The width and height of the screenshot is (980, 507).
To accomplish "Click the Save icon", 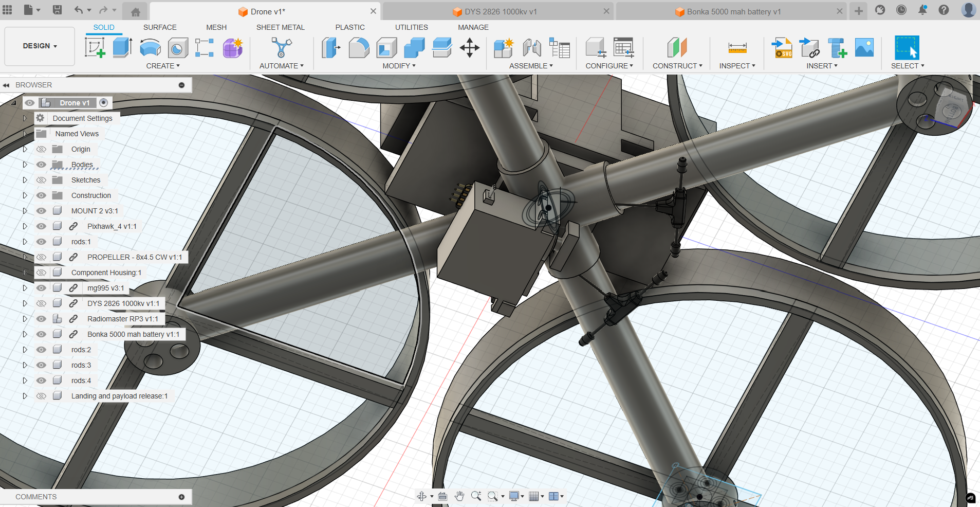I will 57,10.
